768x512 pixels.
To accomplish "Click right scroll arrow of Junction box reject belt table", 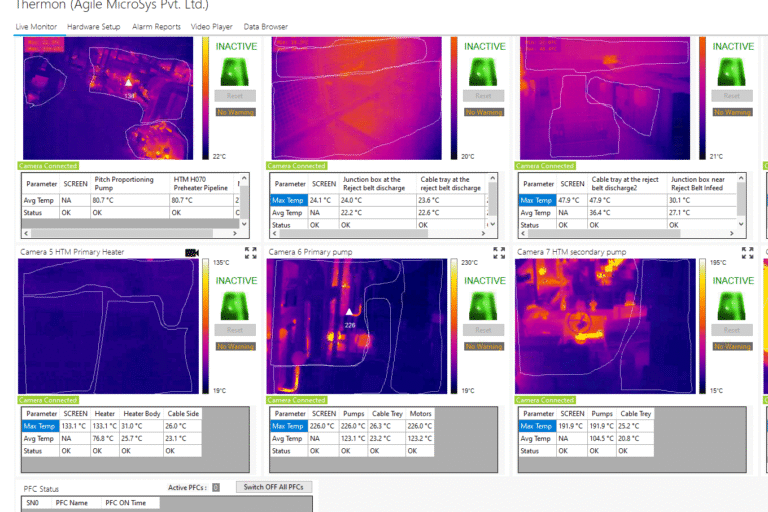I will point(483,234).
